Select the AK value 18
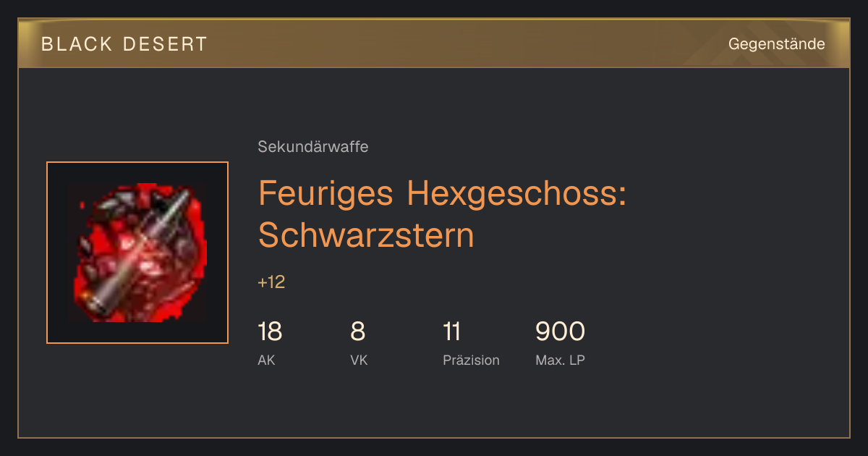 tap(270, 332)
